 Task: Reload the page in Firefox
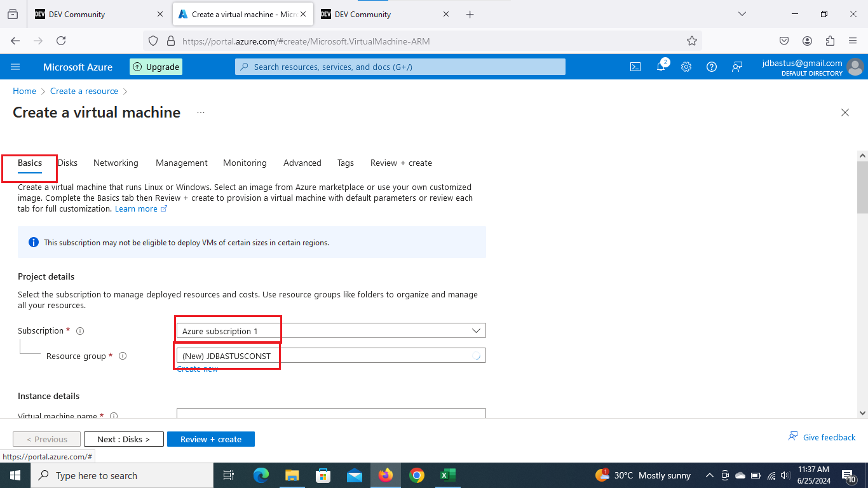coord(61,41)
